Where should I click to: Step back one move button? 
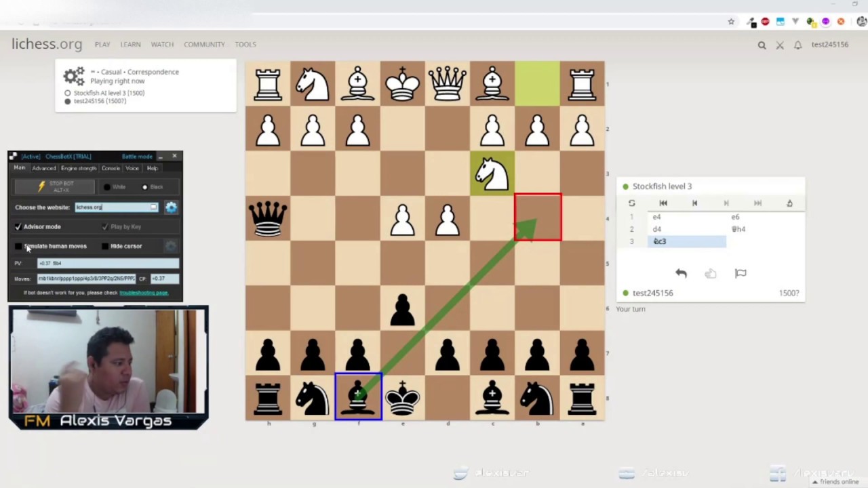[x=694, y=203]
